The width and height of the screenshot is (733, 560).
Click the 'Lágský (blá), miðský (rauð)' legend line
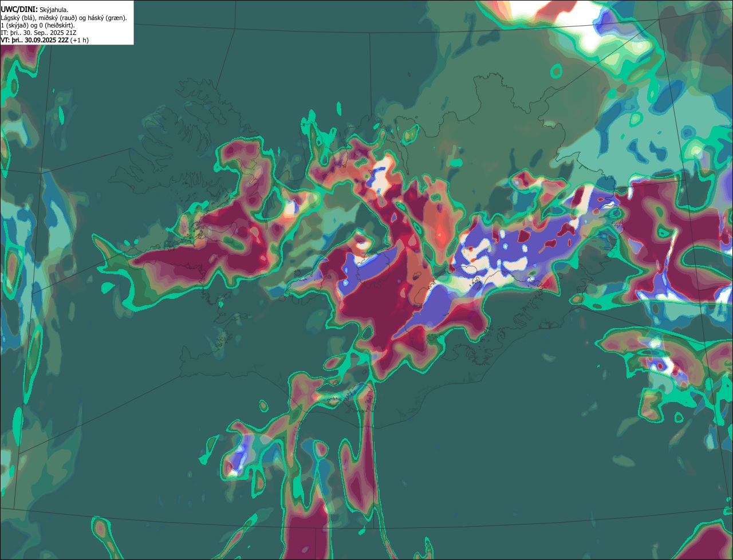[64, 18]
